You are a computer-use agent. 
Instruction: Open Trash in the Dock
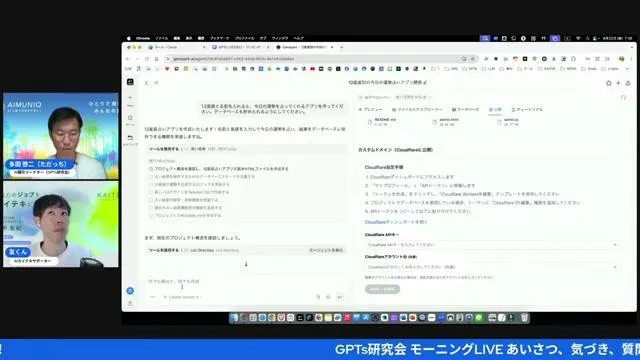click(524, 318)
